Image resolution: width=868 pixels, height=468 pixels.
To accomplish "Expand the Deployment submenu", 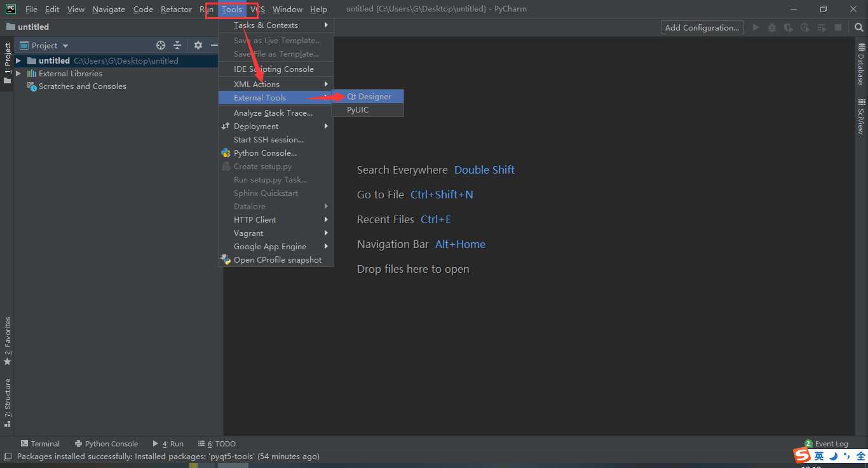I will point(276,127).
